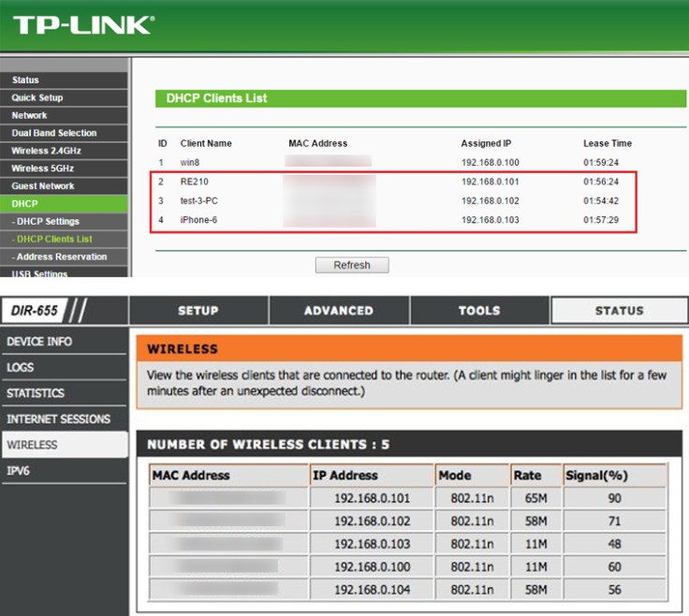Select Network in the sidebar
This screenshot has width=689, height=616.
tap(29, 116)
